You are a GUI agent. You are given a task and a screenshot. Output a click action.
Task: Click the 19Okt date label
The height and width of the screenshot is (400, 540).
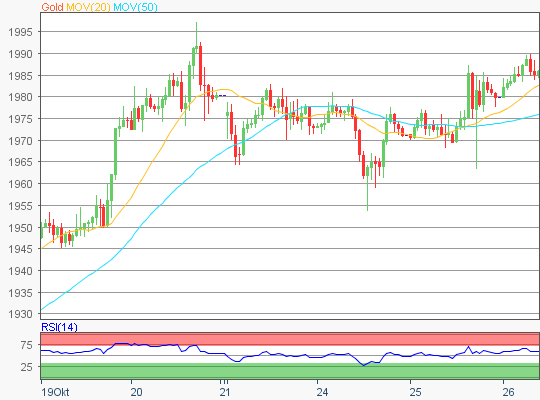tap(55, 392)
